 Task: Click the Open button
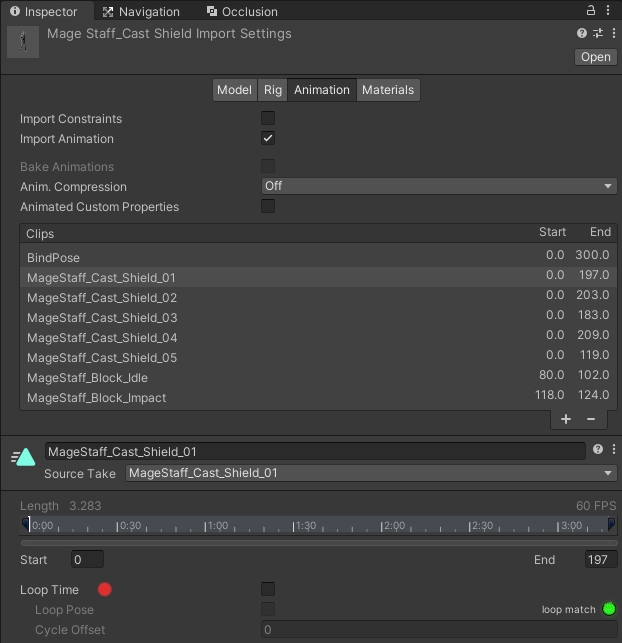click(596, 57)
